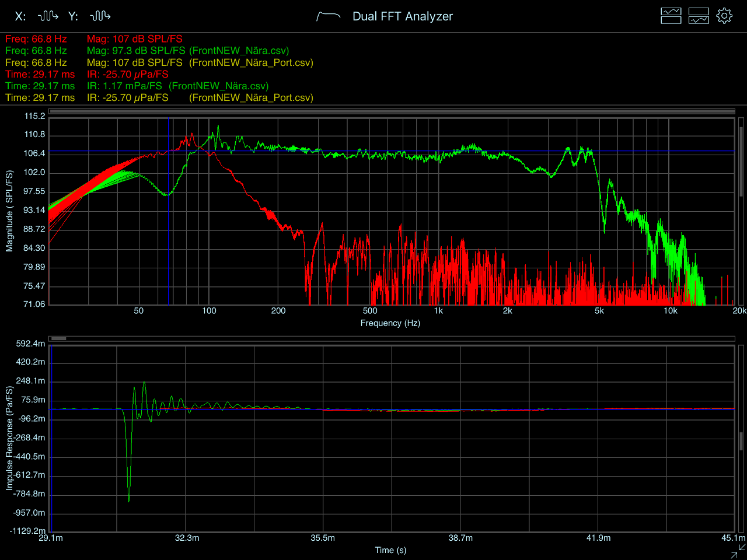
Task: Click the impulse response horizontal scroll thumb
Action: (58, 338)
